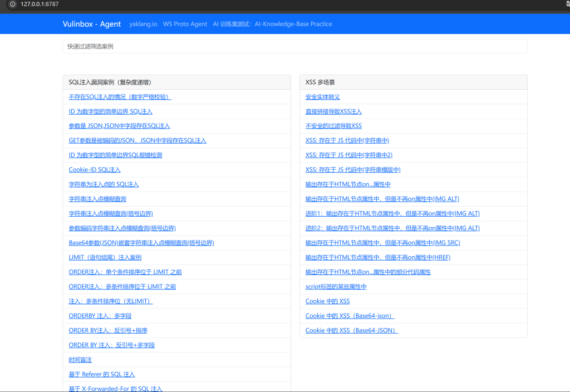Click the script标签的某些属性中 link
This screenshot has height=392, width=570.
tap(336, 287)
